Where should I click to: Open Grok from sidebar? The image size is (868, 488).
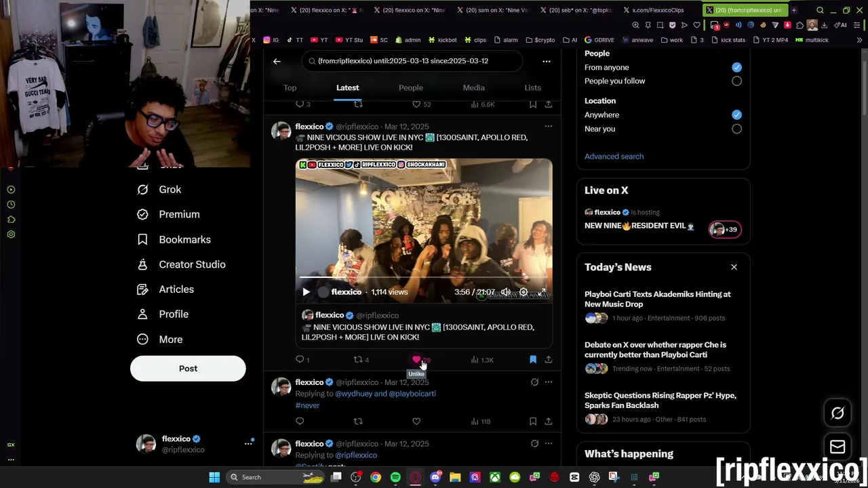click(x=160, y=190)
